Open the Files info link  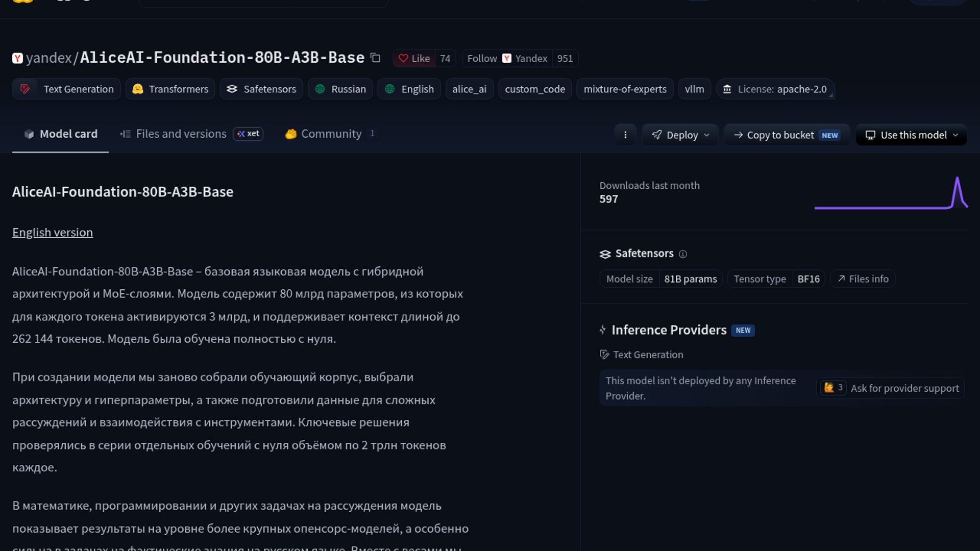[863, 279]
